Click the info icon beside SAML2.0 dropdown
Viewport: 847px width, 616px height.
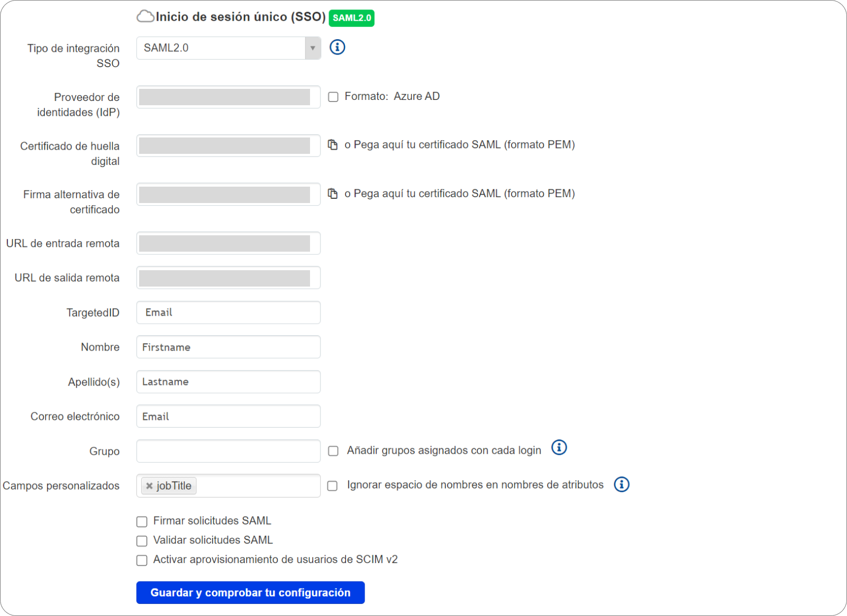337,47
